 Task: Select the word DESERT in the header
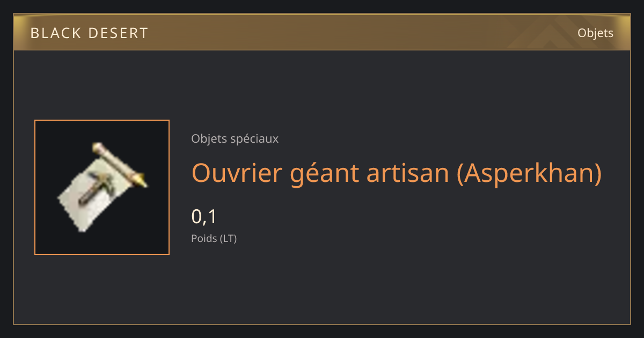[118, 33]
